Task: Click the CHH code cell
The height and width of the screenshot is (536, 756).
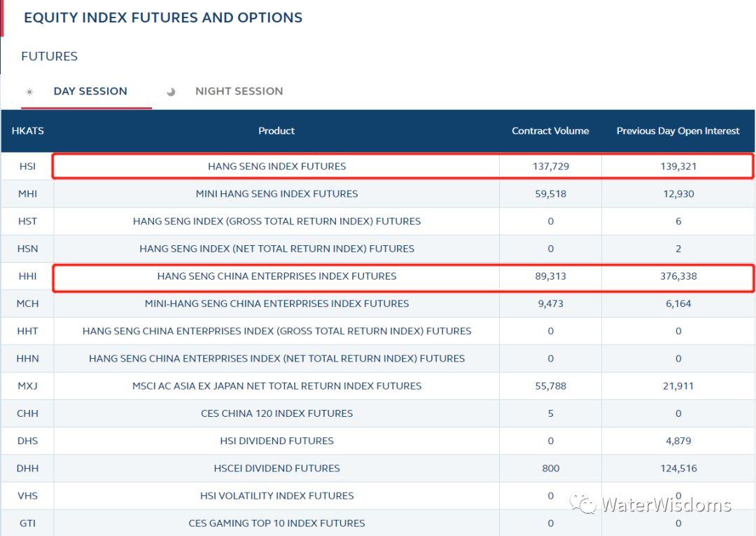Action: click(27, 414)
